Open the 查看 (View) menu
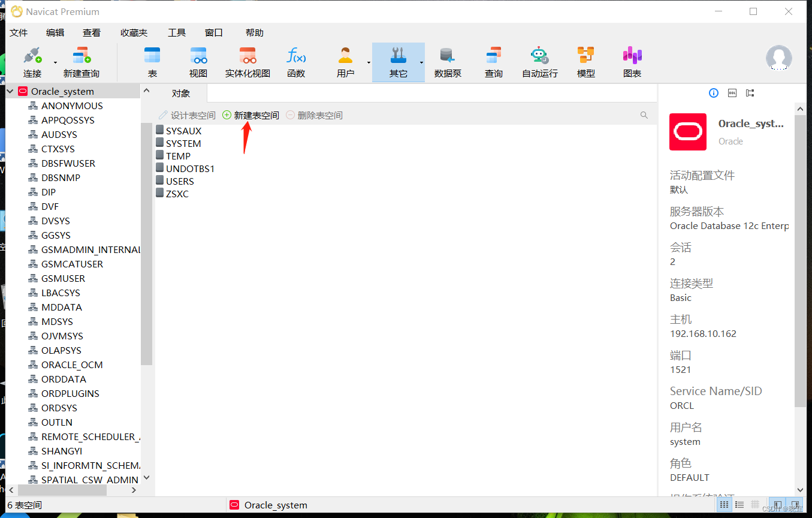 point(92,32)
